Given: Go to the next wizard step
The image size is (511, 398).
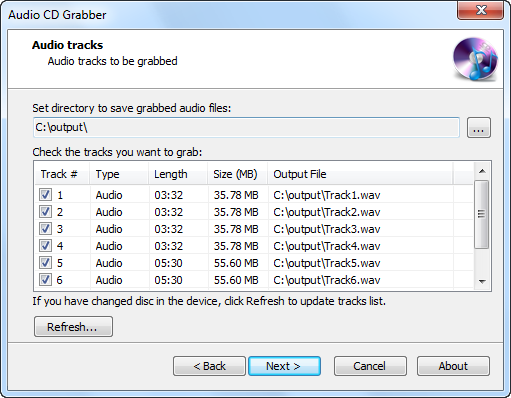Looking at the screenshot, I should pos(284,366).
